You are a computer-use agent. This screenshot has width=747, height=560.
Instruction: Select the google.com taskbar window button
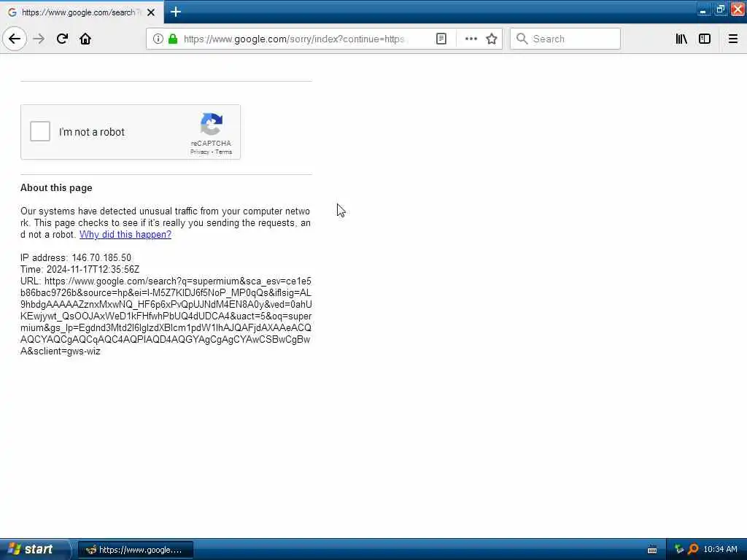135,550
